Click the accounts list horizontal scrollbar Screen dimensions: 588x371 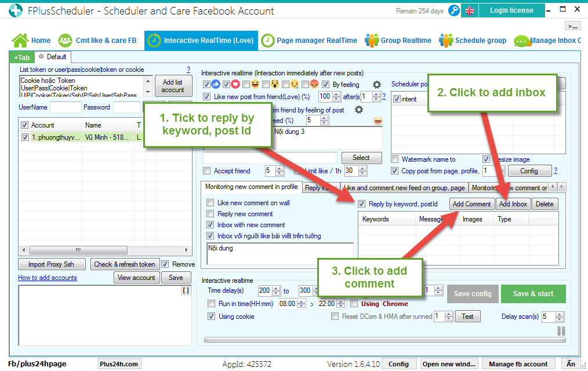(x=105, y=250)
